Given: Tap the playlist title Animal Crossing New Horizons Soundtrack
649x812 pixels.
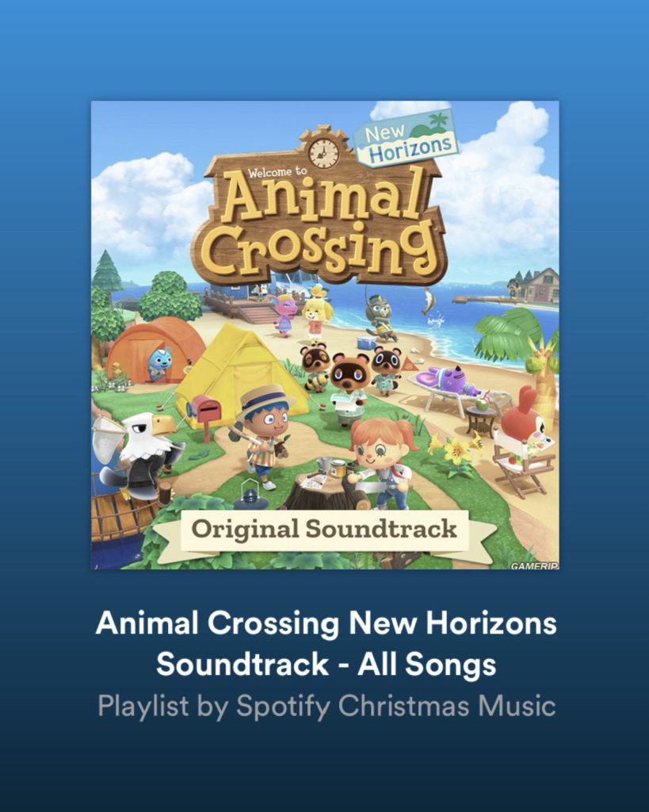Looking at the screenshot, I should pyautogui.click(x=326, y=643).
